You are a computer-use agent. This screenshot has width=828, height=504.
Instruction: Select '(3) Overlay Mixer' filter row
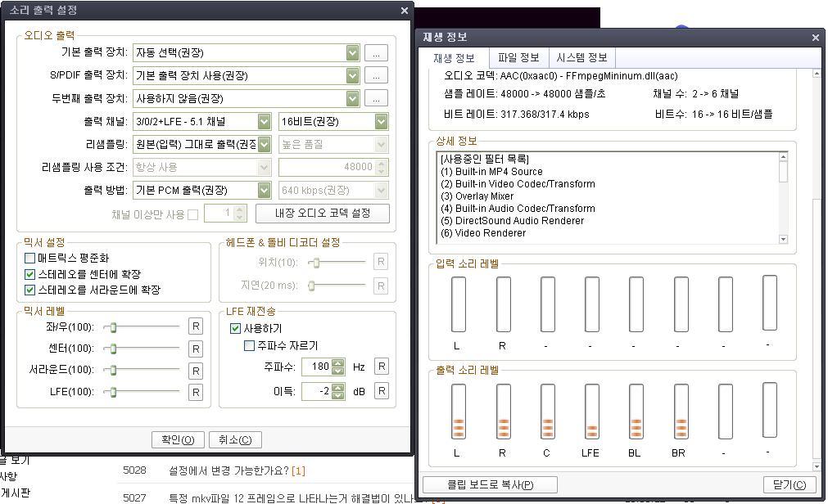477,196
